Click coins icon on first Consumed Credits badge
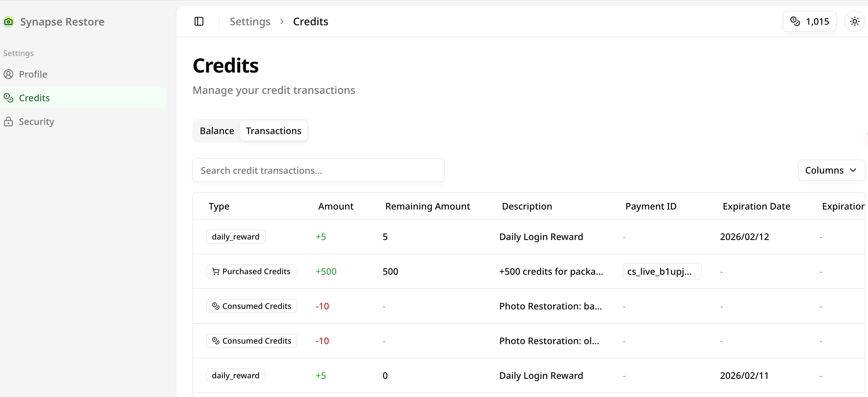 coord(216,306)
